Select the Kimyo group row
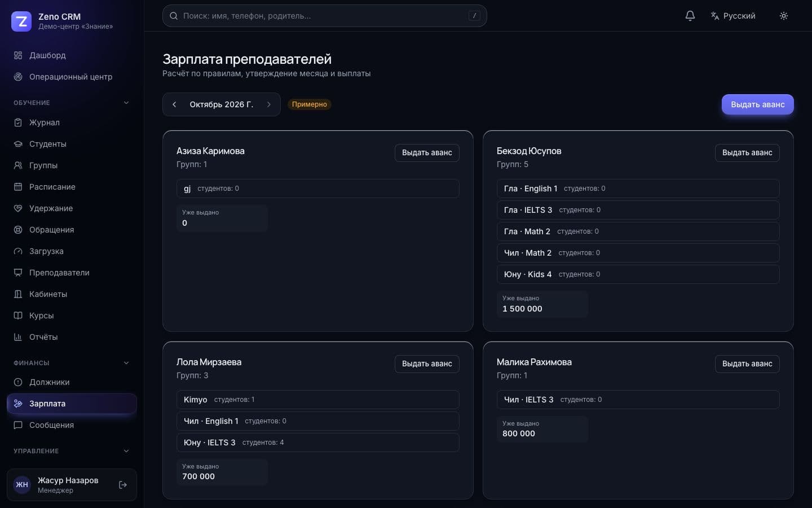Screen dimensions: 812x508 coord(317,400)
